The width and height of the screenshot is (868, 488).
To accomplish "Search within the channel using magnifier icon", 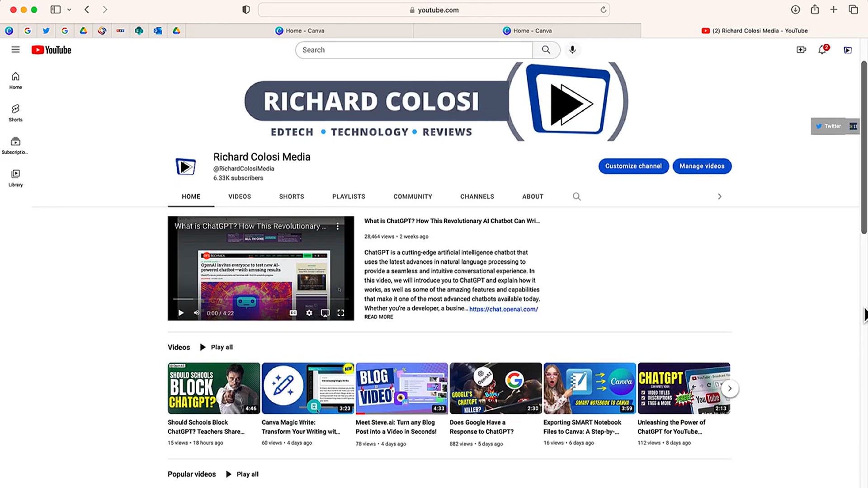I will [x=576, y=197].
